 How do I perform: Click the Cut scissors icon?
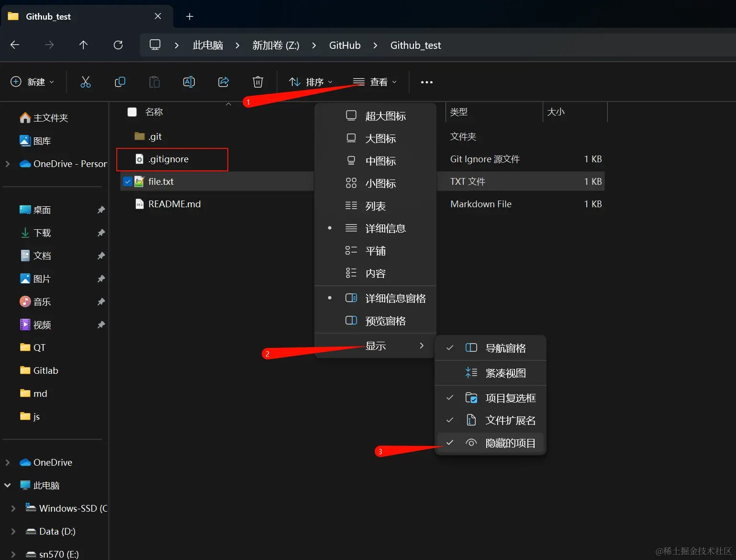click(86, 82)
